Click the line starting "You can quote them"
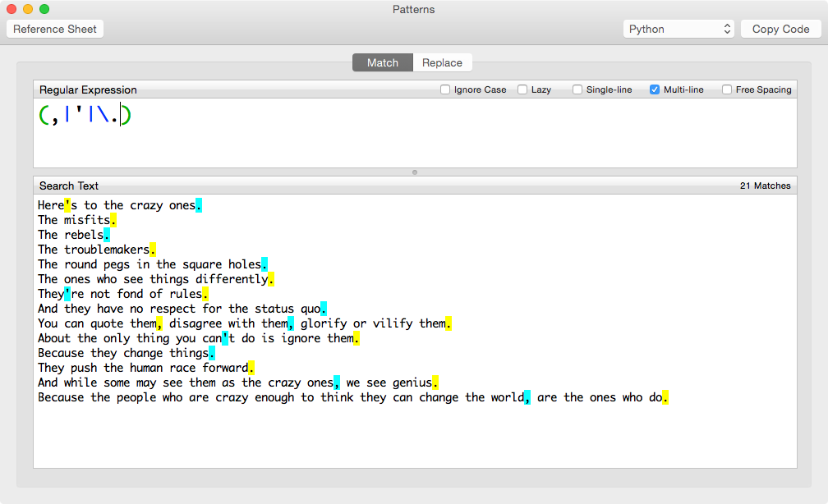 (245, 323)
